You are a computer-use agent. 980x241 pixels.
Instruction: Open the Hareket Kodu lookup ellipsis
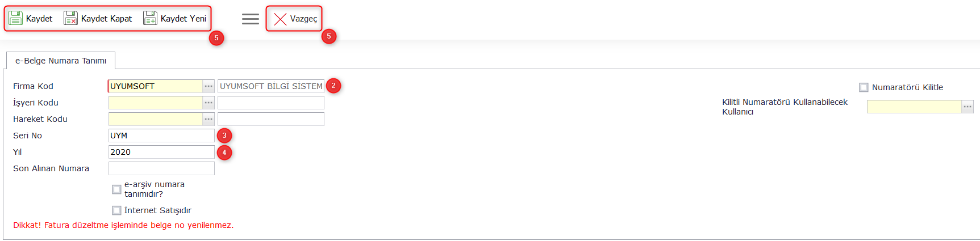click(x=208, y=119)
